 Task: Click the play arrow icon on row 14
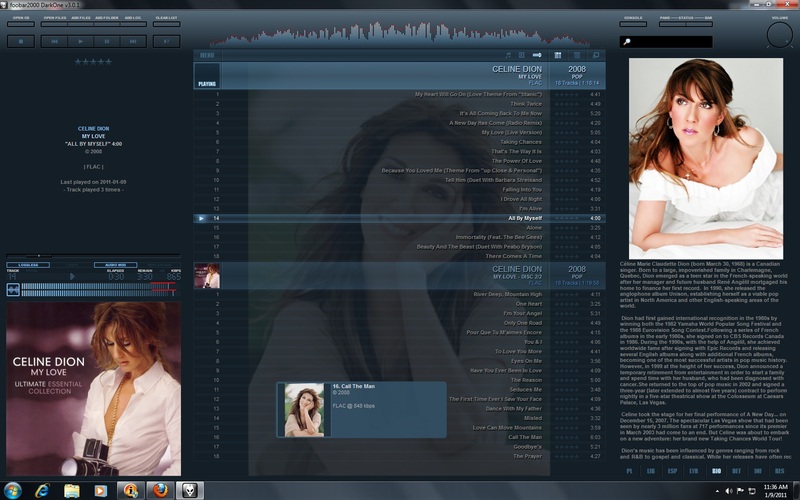click(x=201, y=218)
